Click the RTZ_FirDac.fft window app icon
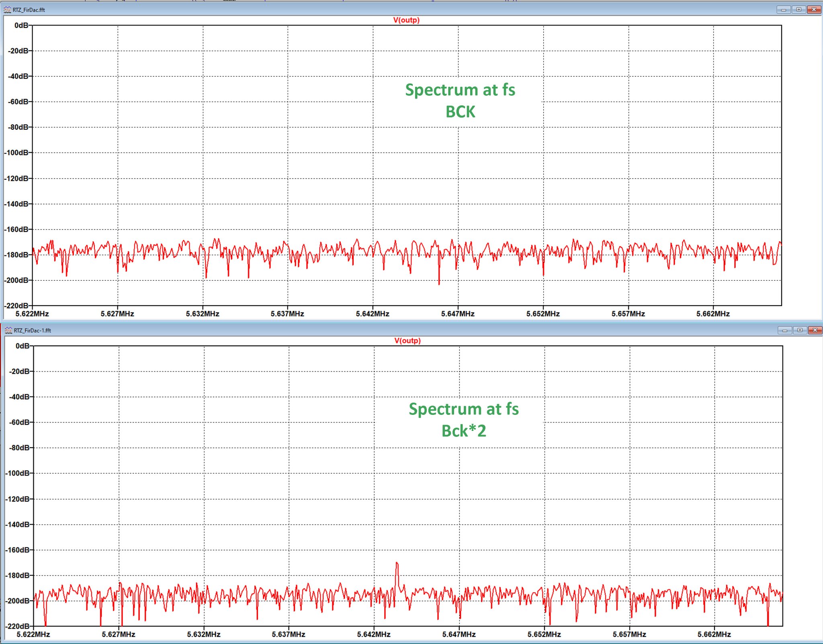823x644 pixels. pos(8,10)
